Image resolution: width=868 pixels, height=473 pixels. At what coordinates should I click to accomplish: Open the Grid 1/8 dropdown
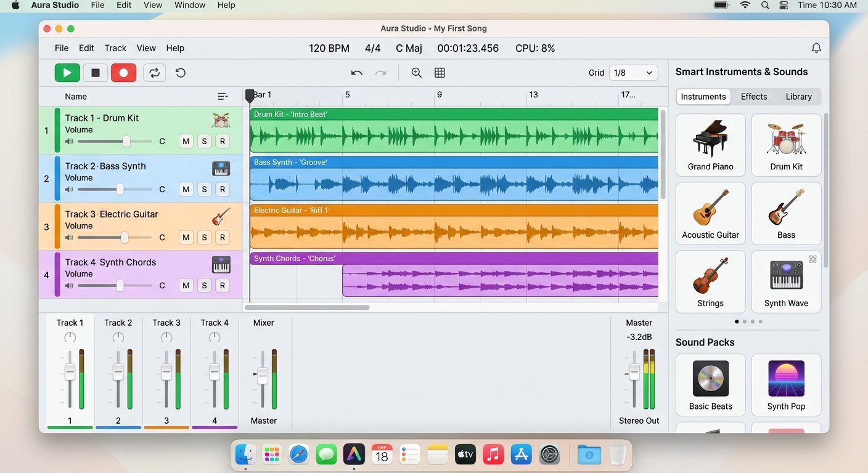(x=633, y=73)
